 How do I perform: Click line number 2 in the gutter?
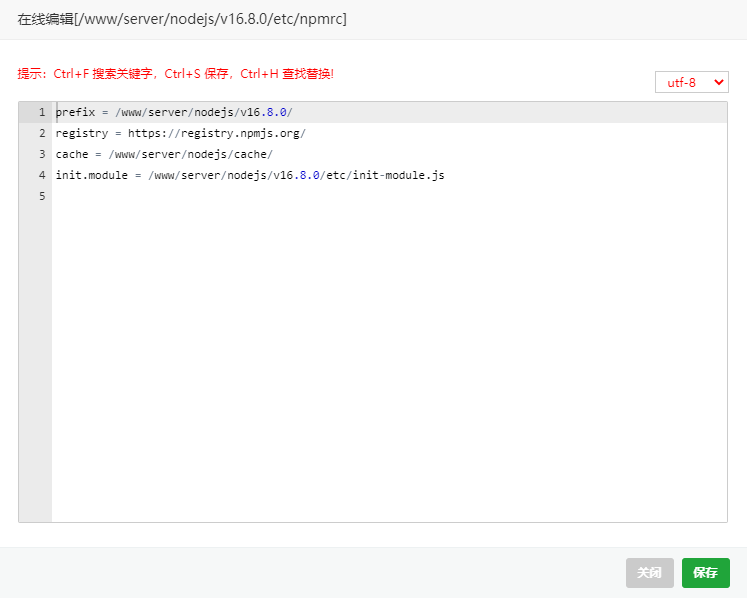(x=42, y=133)
